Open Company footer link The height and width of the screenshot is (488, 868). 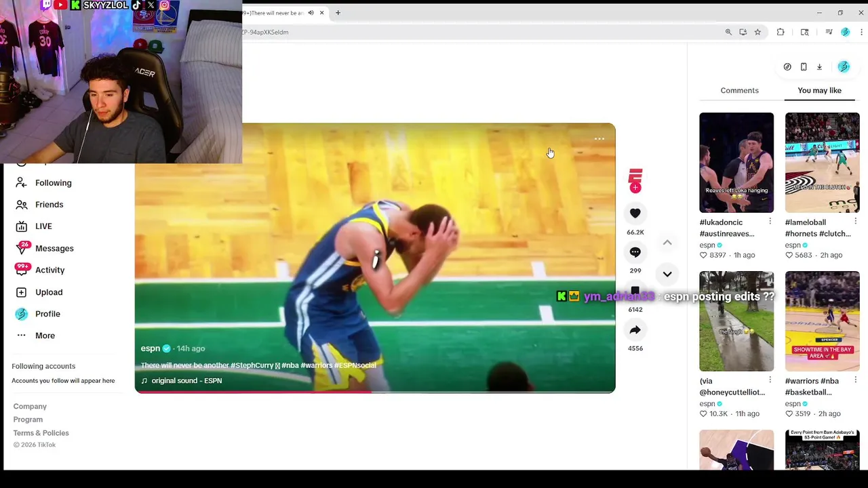pyautogui.click(x=30, y=407)
